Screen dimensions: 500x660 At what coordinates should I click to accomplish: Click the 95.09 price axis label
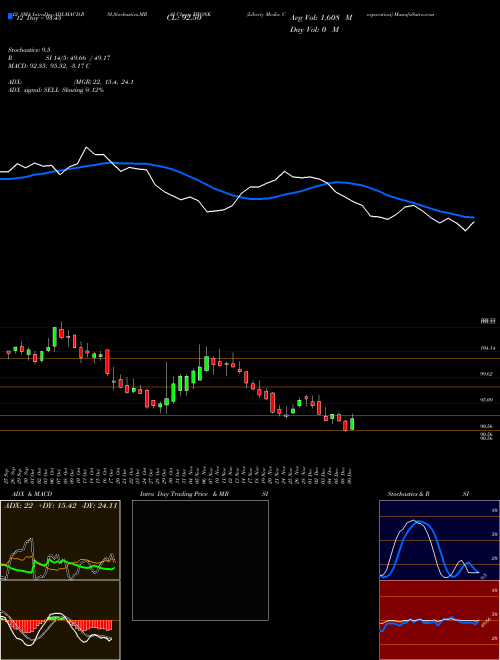[487, 400]
